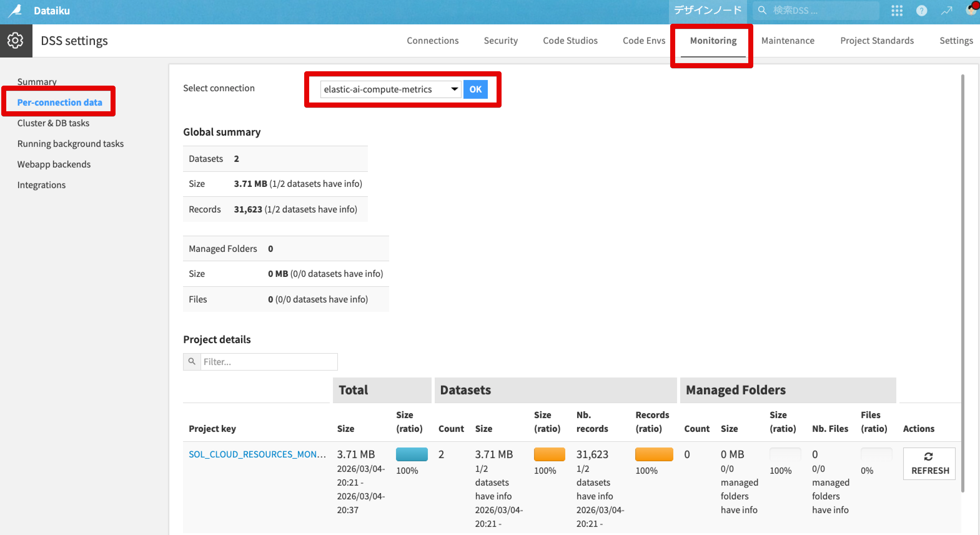
Task: Switch to the Monitoring tab
Action: point(713,41)
